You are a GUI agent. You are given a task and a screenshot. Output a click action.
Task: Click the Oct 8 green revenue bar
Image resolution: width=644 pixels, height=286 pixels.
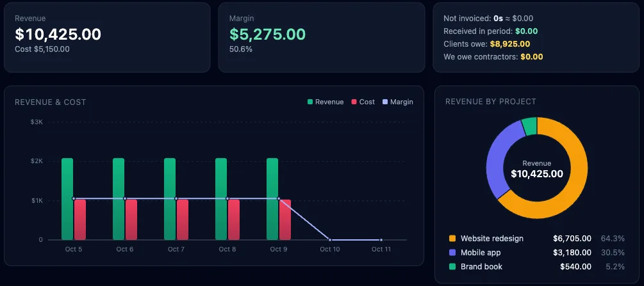pos(221,199)
